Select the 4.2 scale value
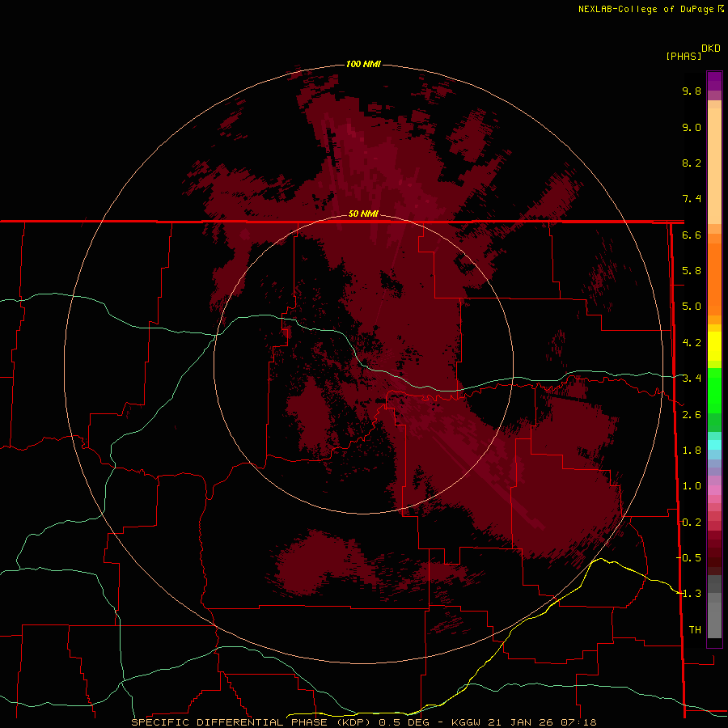Image resolution: width=728 pixels, height=728 pixels. point(692,343)
